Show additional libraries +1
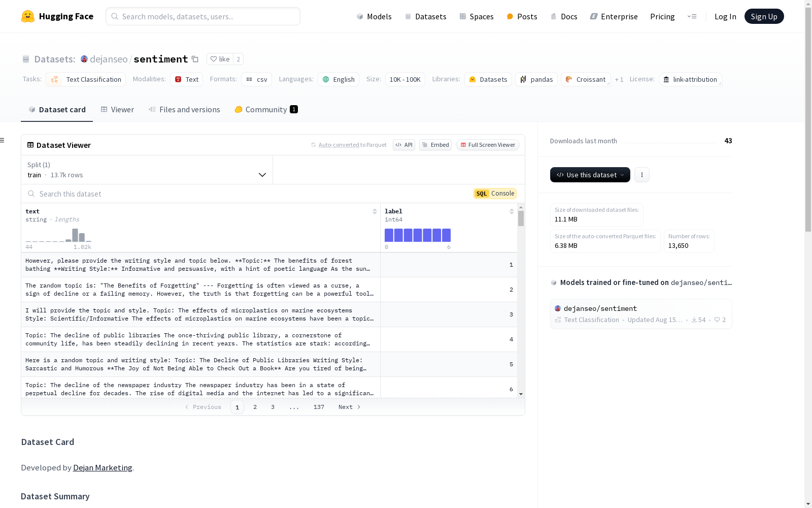Screen dimensions: 812x508 [x=619, y=79]
